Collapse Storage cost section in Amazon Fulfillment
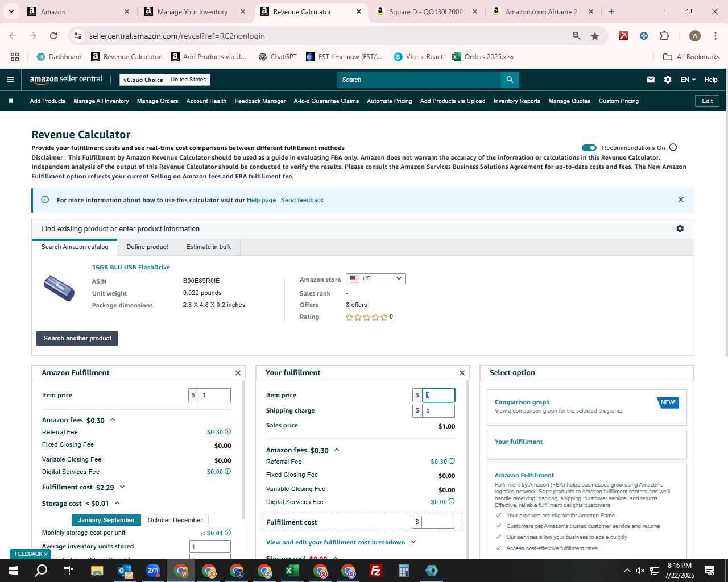 point(117,504)
